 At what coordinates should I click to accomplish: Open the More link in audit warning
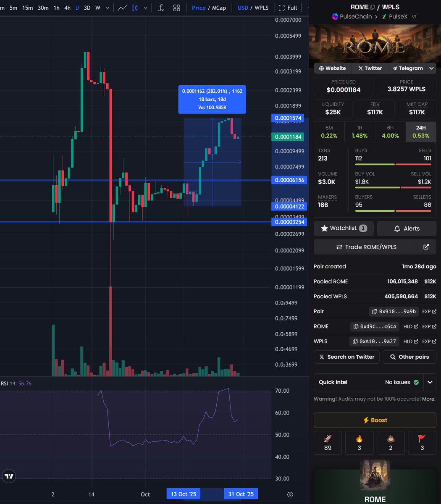tap(429, 399)
